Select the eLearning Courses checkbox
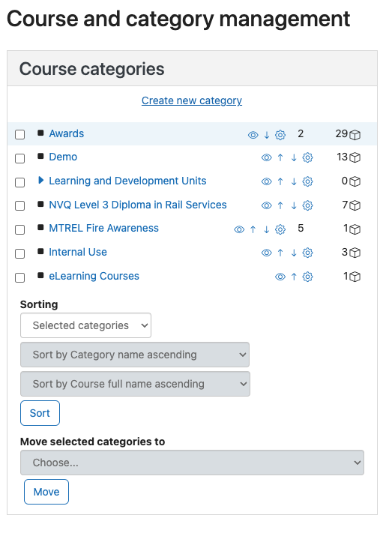 [20, 277]
